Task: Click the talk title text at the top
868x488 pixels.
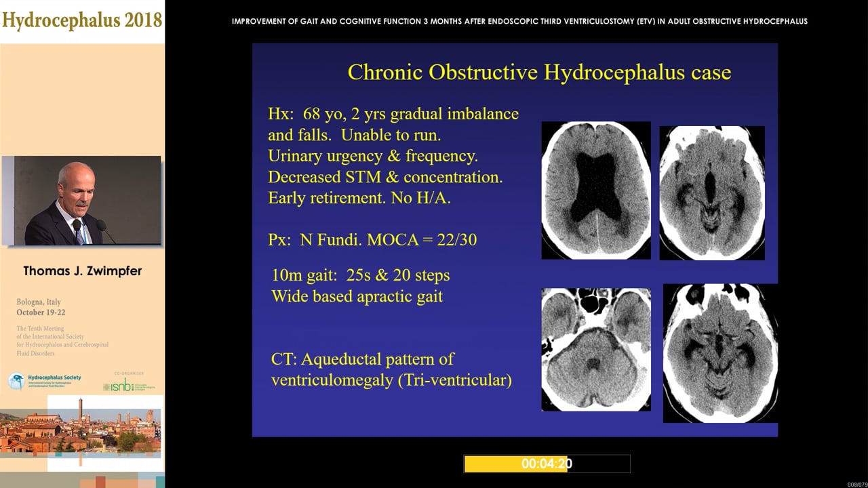Action: [519, 21]
